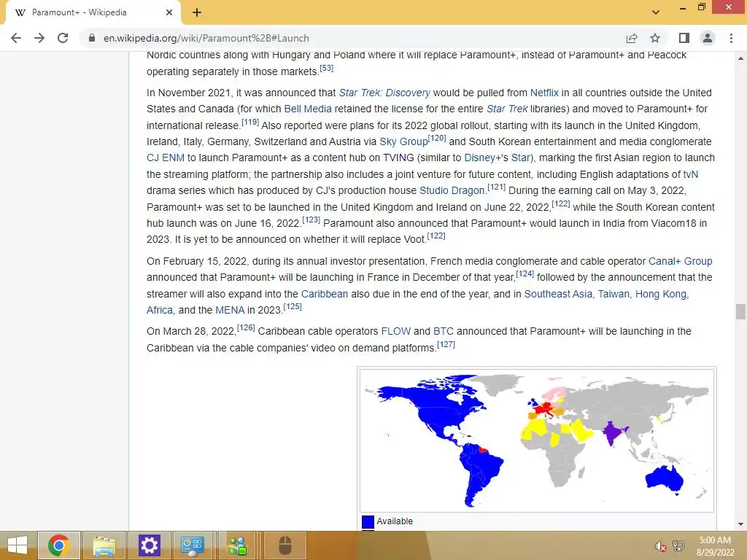747x560 pixels.
Task: View site info via the lock icon
Action: coord(92,38)
